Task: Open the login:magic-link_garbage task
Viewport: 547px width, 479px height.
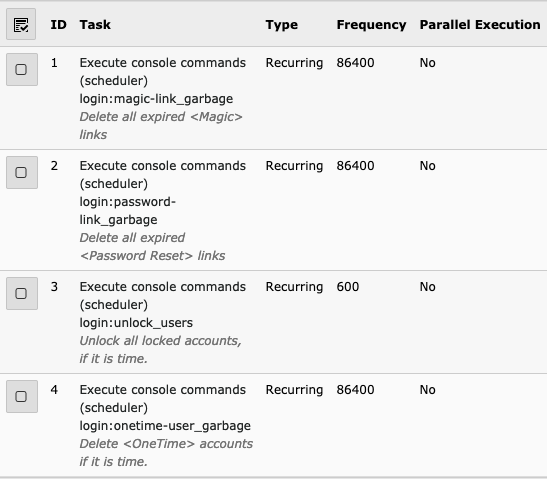Action: [156, 99]
